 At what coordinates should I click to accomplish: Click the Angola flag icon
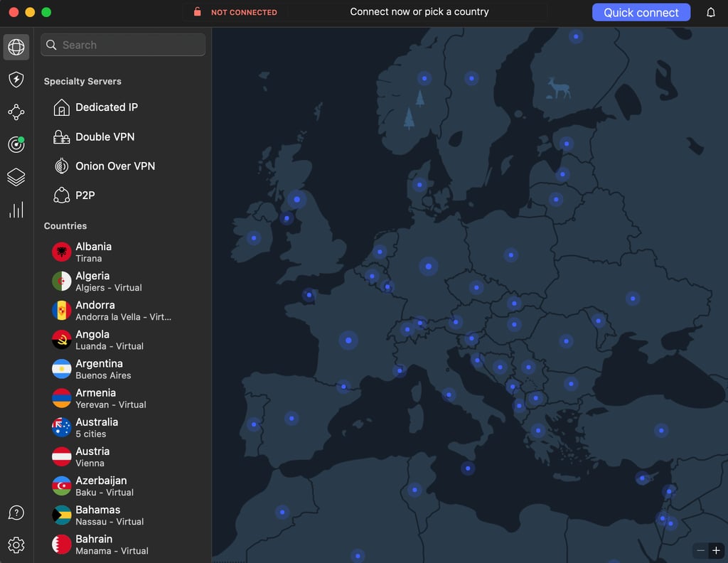[x=61, y=340]
